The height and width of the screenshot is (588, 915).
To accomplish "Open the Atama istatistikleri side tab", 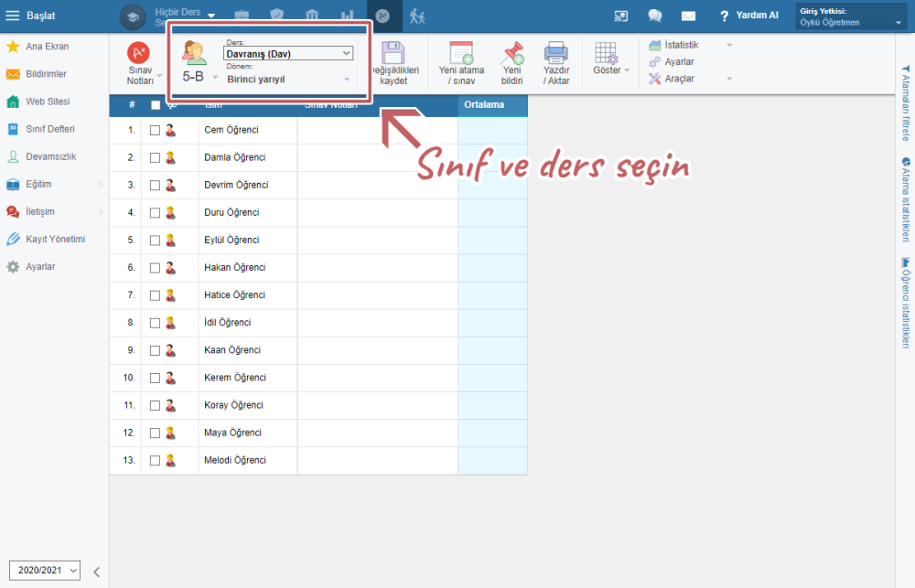I will 906,199.
